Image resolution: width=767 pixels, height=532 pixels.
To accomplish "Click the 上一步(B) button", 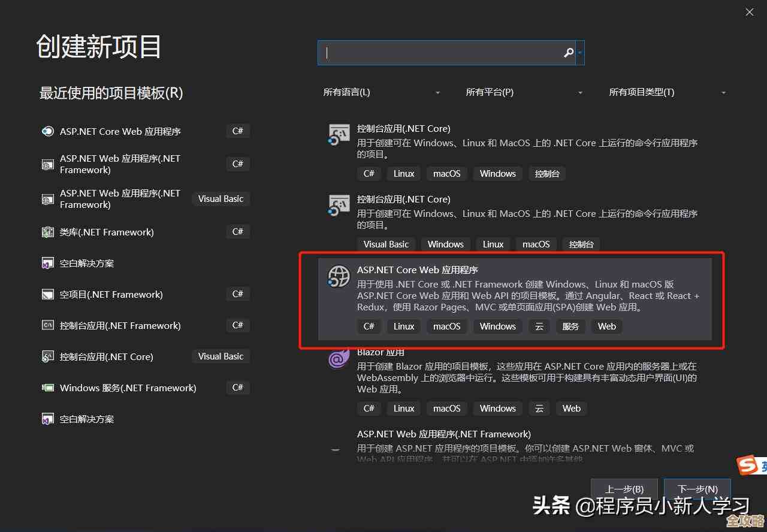I will (x=624, y=489).
